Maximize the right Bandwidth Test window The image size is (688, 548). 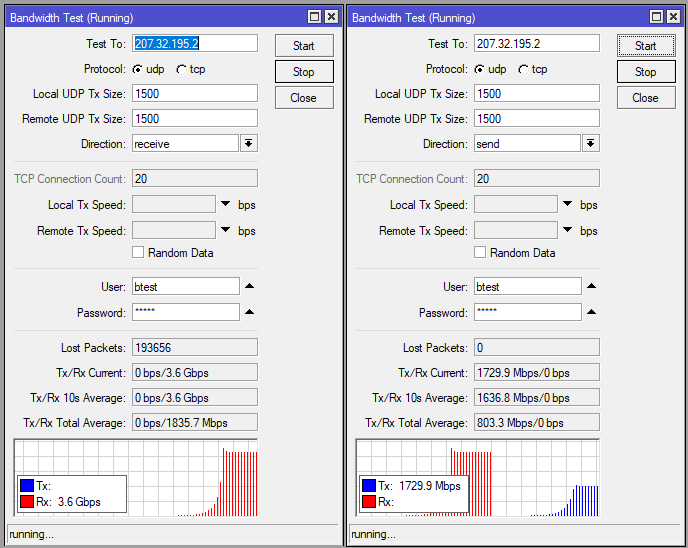click(x=656, y=17)
